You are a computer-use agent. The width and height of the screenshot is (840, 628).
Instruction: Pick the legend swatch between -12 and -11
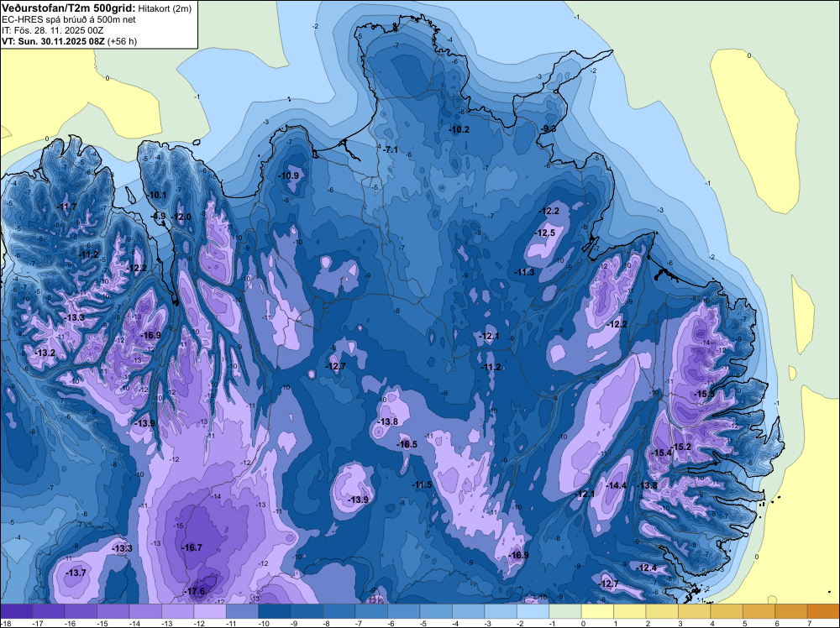tap(211, 611)
